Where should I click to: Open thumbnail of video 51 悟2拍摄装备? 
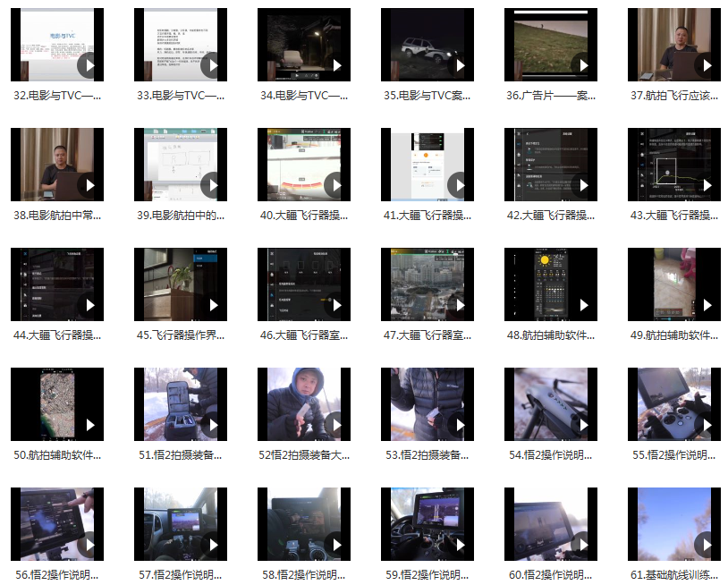pos(170,404)
